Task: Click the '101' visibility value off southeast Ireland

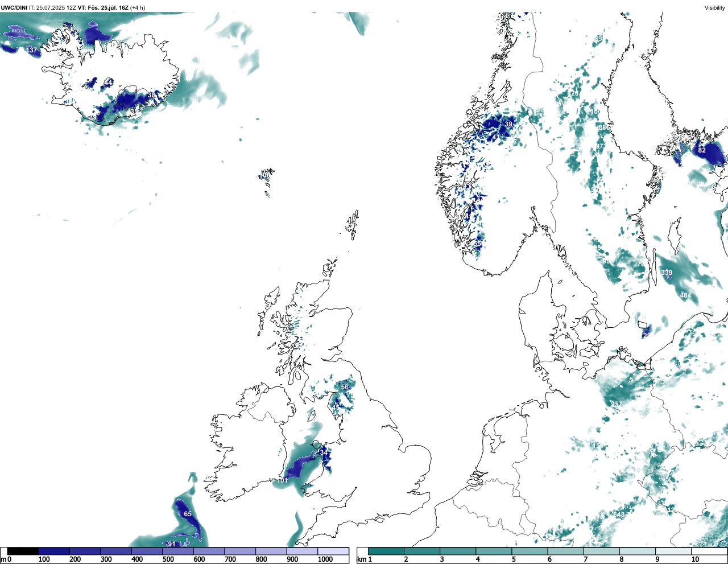Action: click(x=283, y=480)
